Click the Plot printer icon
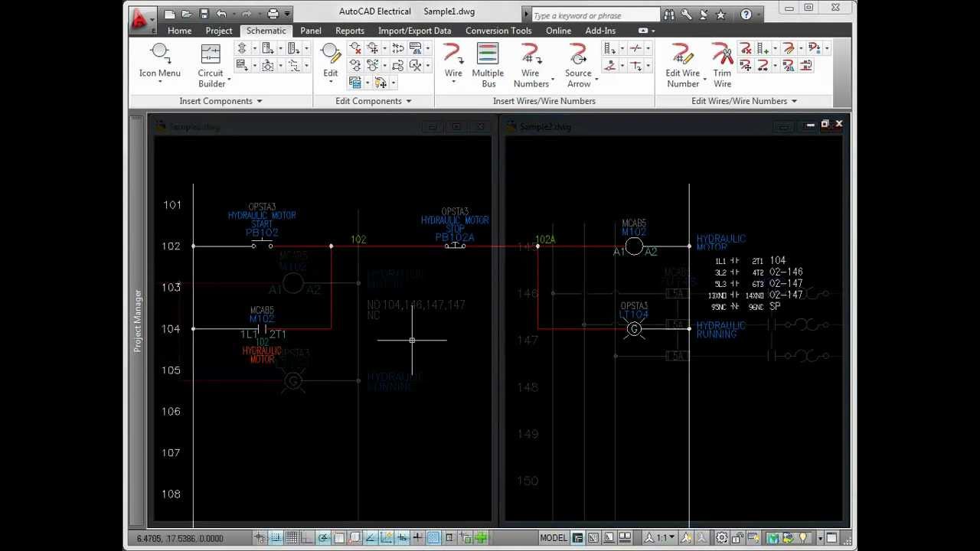Viewport: 980px width, 551px height. click(x=273, y=14)
